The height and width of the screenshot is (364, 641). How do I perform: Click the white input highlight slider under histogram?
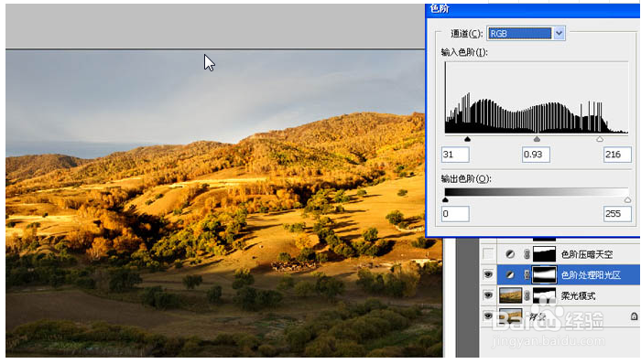point(600,139)
